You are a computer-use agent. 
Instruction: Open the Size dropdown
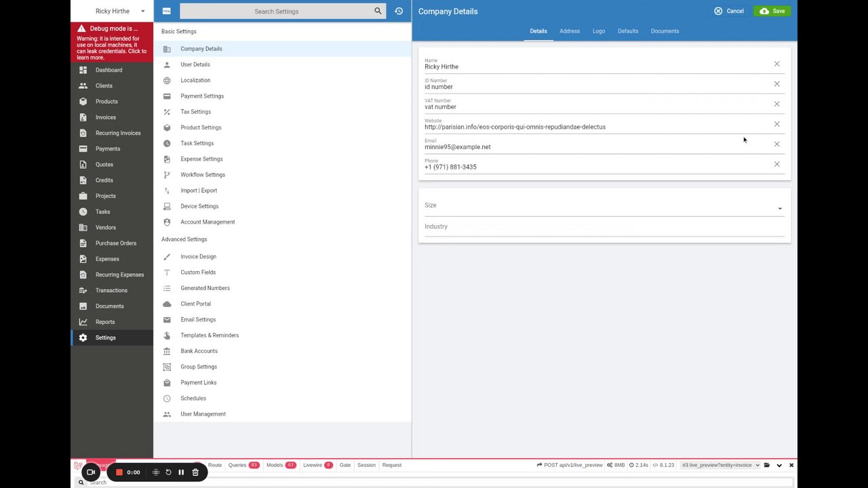point(604,206)
